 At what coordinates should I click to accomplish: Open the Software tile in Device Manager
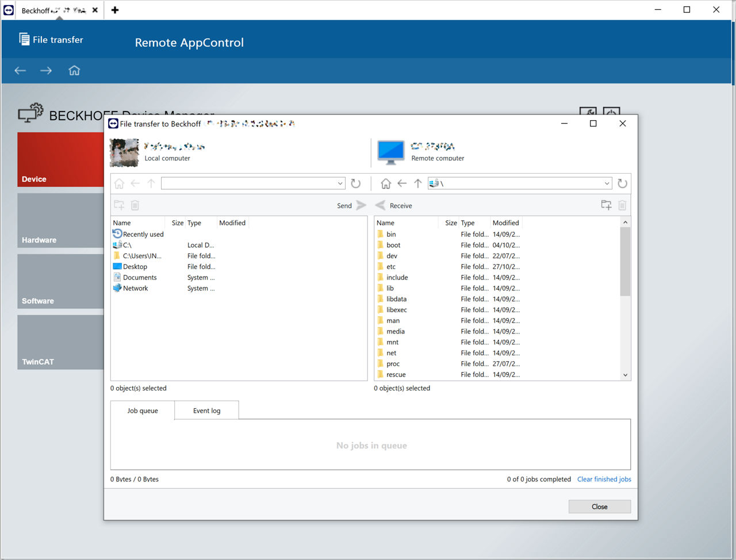60,282
